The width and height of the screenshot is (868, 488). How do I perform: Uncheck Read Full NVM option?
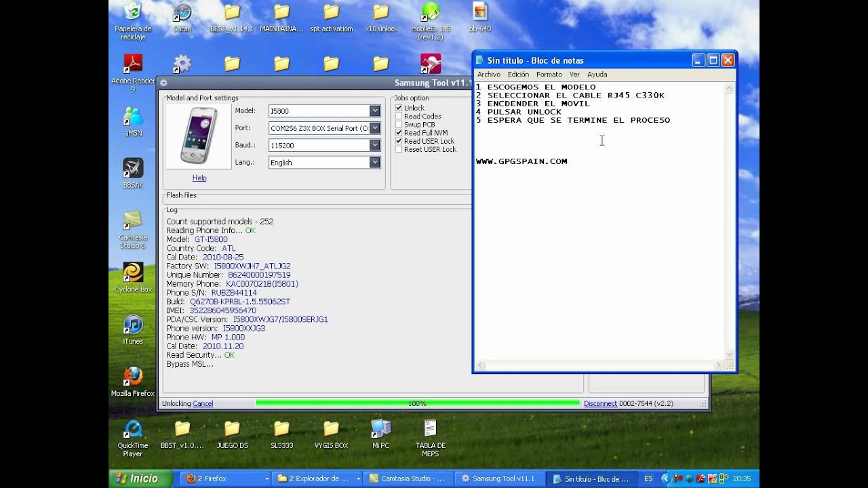tap(399, 133)
